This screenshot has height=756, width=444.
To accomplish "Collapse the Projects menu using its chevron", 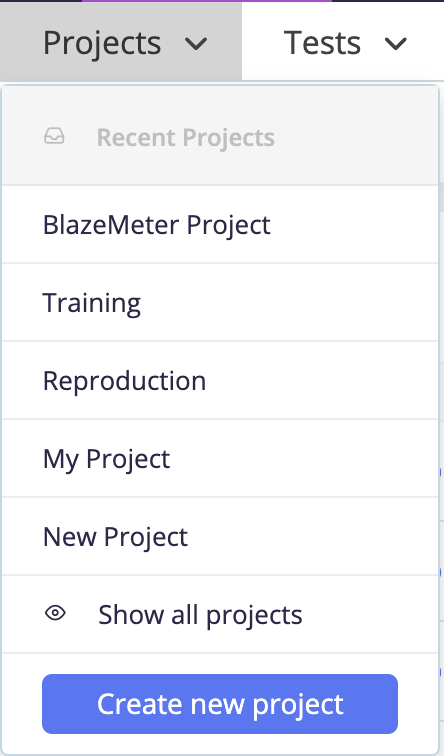I will tap(196, 44).
